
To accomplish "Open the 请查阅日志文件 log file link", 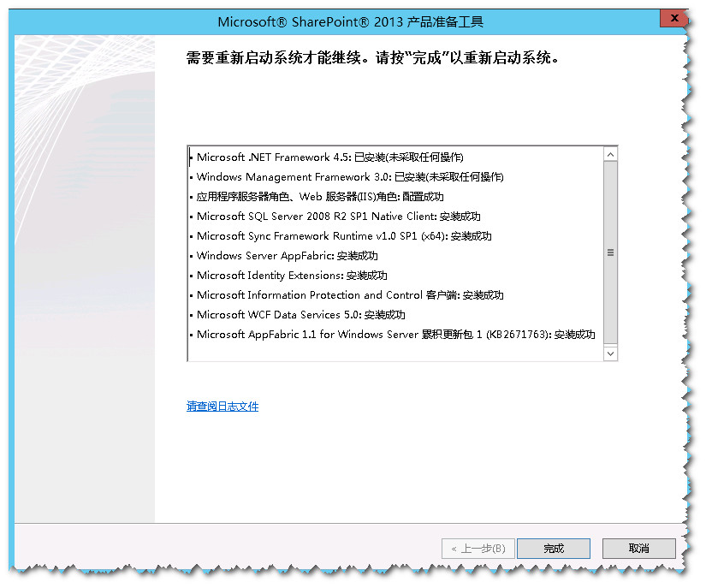I will pos(222,407).
